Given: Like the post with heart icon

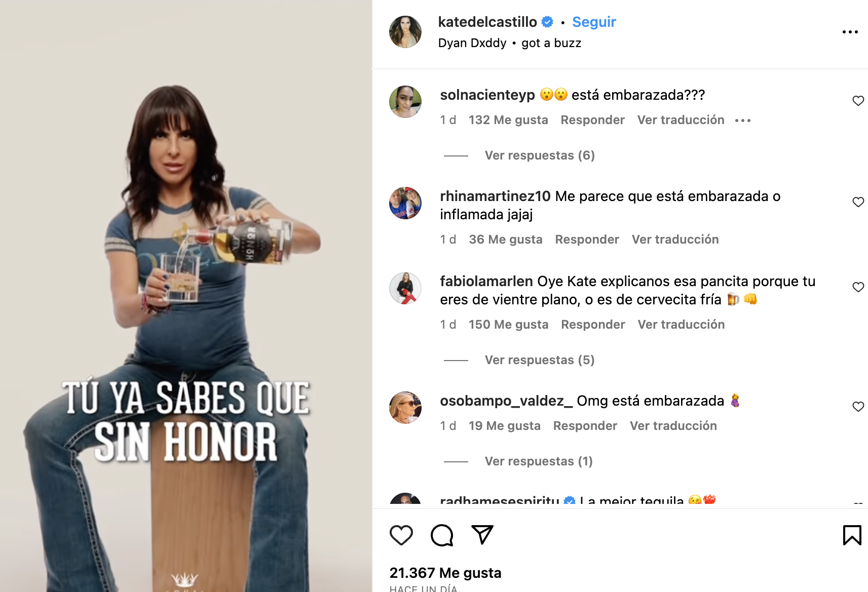Looking at the screenshot, I should [x=401, y=535].
